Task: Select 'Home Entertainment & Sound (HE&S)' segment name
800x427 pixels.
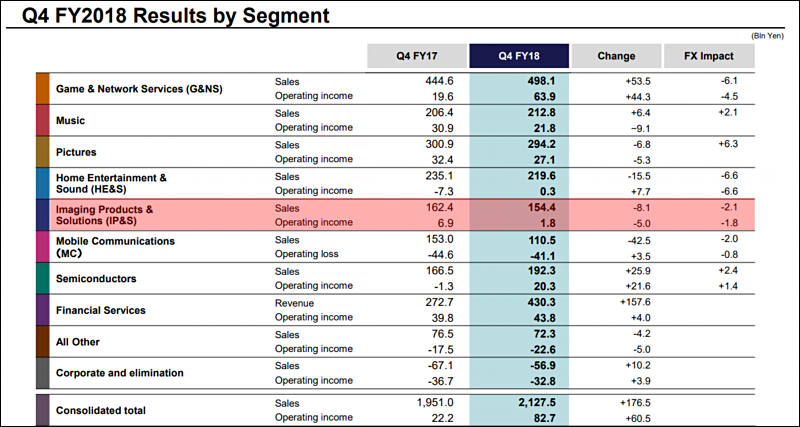Action: [x=111, y=184]
